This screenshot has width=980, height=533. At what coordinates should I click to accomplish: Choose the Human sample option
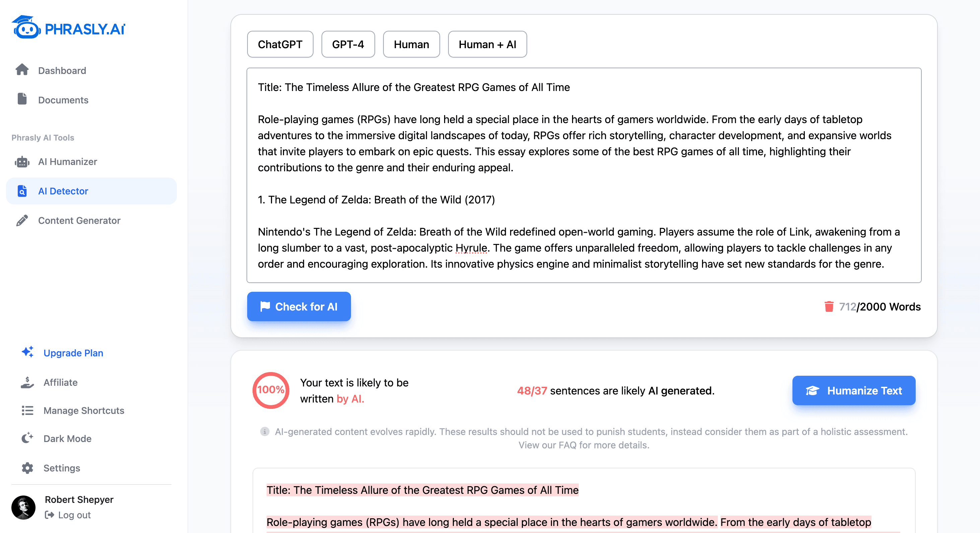pos(411,45)
